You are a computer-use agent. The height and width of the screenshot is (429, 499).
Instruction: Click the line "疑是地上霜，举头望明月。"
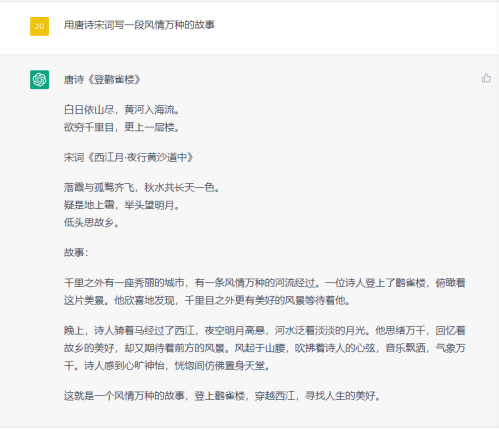pos(122,205)
